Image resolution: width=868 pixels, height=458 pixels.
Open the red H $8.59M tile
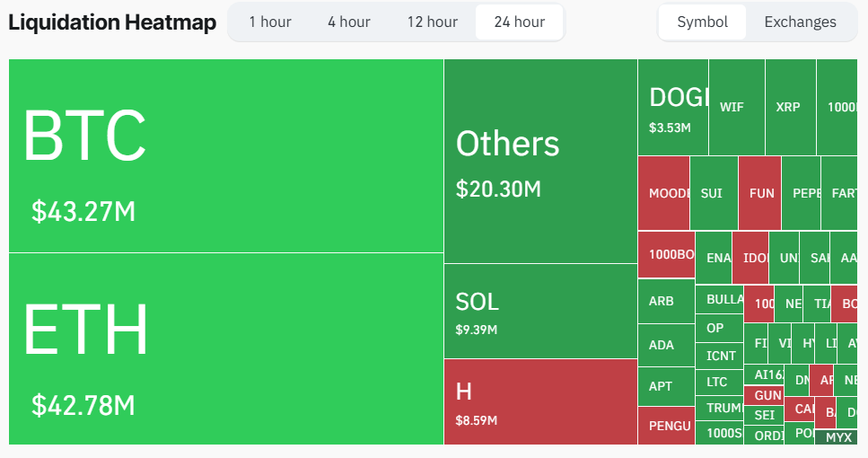point(540,401)
